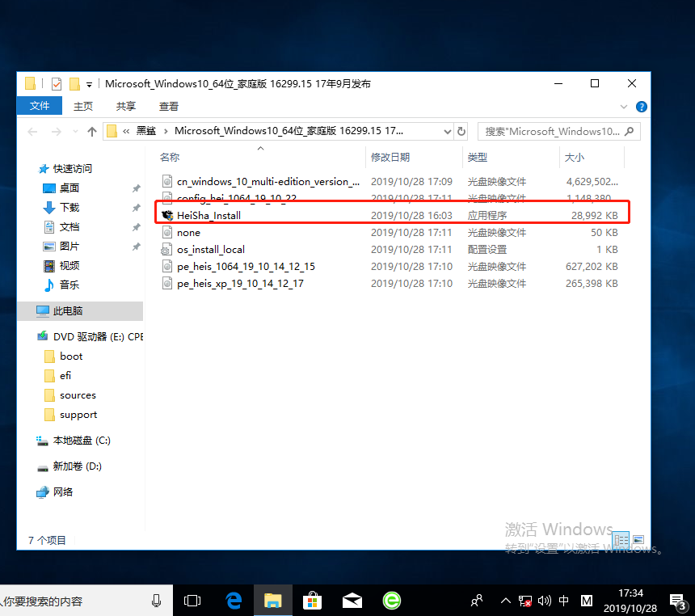Open the address bar history dropdown
The image size is (695, 616).
[x=447, y=130]
